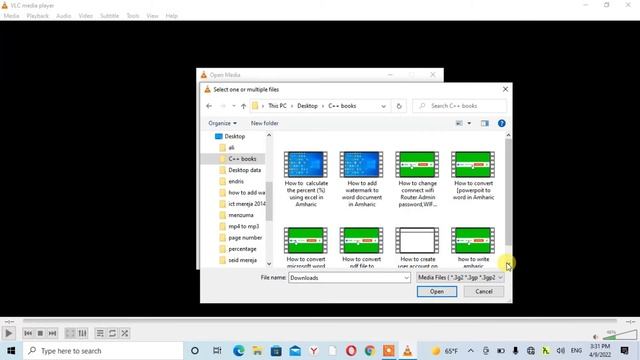This screenshot has width=640, height=360.
Task: Click New folder button
Action: click(264, 123)
